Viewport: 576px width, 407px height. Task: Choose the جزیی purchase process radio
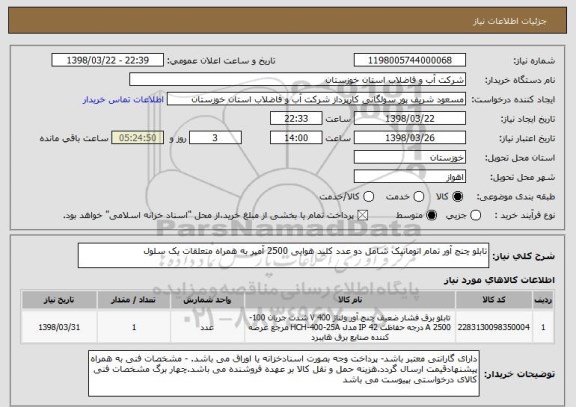[x=475, y=216]
